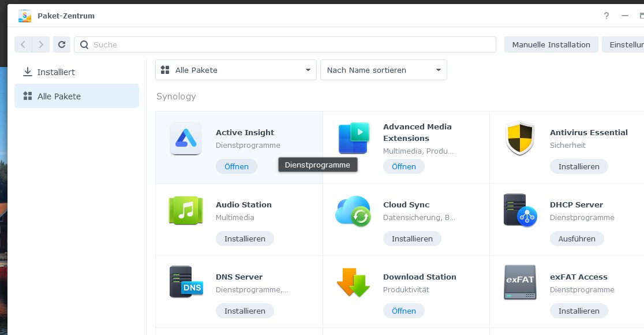Install Audio Station
This screenshot has width=644, height=335.
(x=245, y=239)
